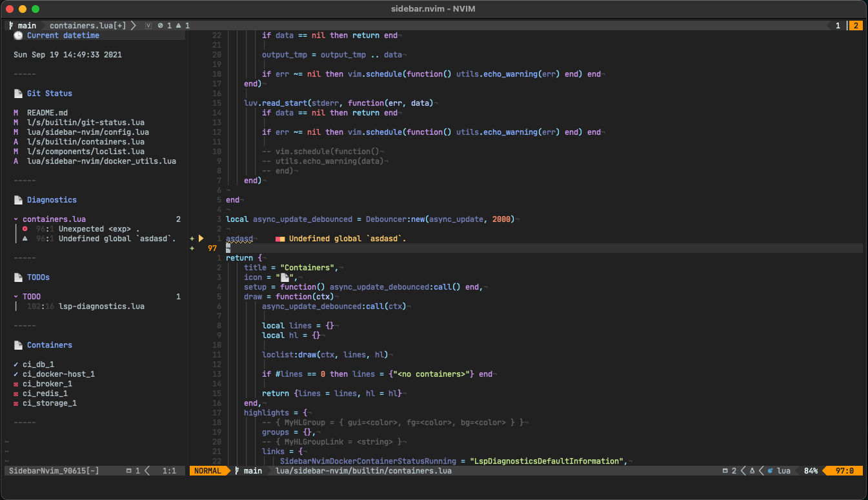This screenshot has width=868, height=500.
Task: Switch to tab 1 in the tabline
Action: [x=838, y=26]
